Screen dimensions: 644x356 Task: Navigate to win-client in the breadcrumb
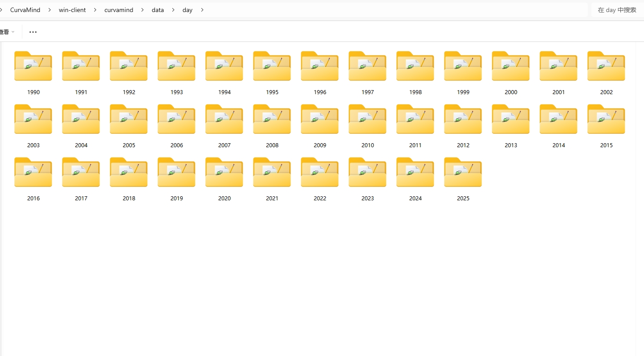pos(72,10)
